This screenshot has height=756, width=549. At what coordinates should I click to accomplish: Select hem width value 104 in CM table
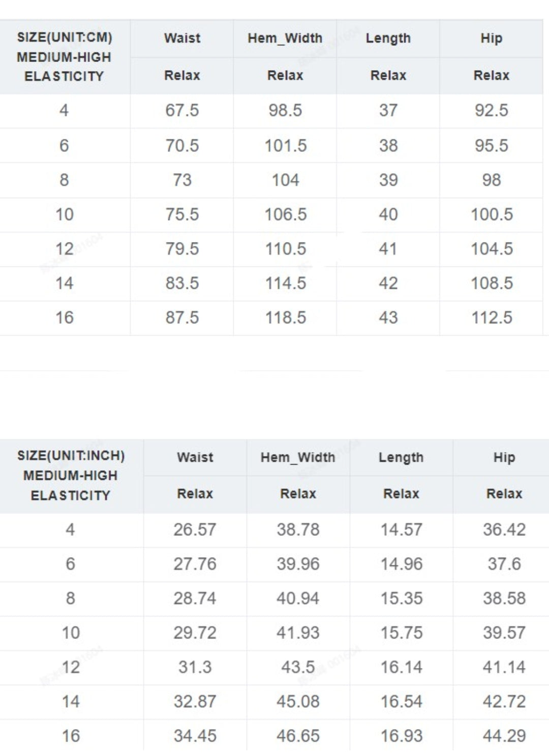285,180
